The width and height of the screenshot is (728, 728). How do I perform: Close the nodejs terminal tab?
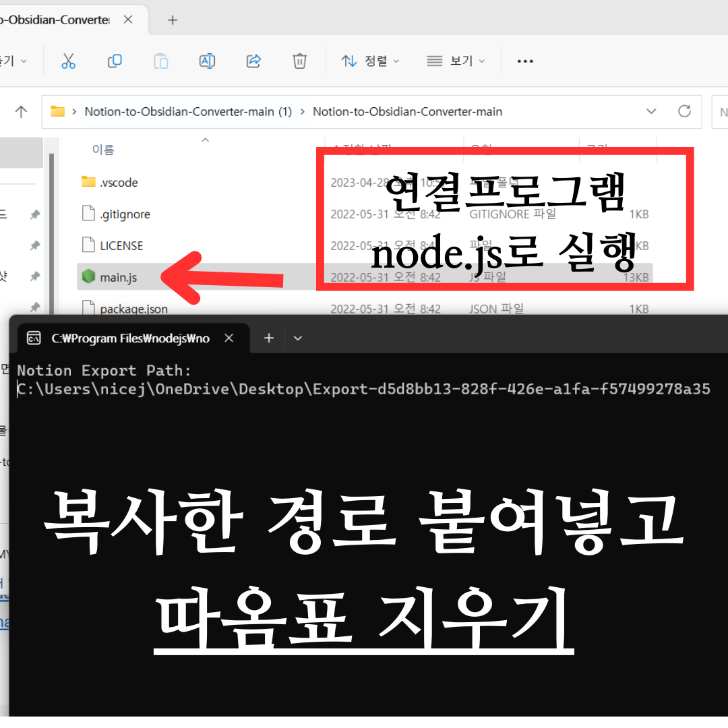[229, 338]
